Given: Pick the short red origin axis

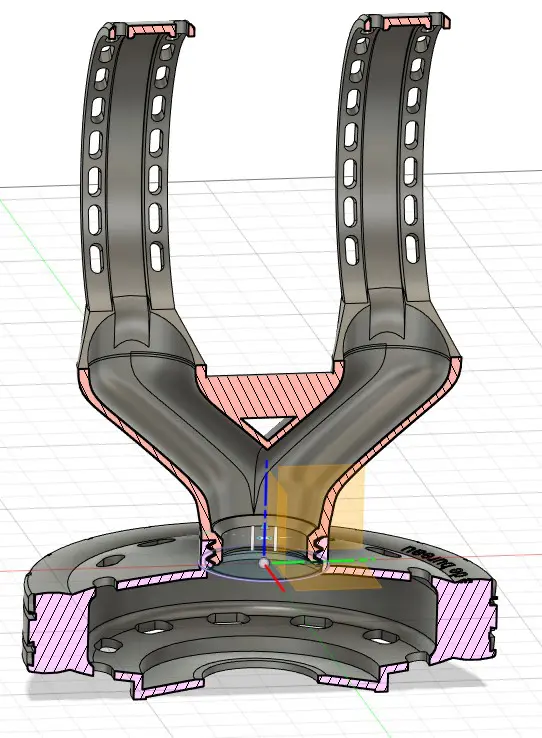Looking at the screenshot, I should [275, 578].
